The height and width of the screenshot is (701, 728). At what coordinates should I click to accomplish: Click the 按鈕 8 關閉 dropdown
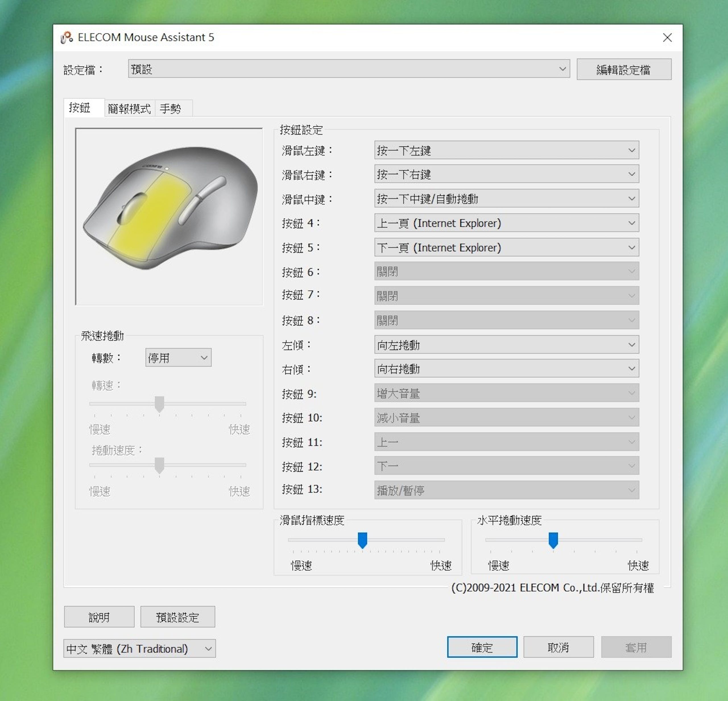click(x=506, y=320)
